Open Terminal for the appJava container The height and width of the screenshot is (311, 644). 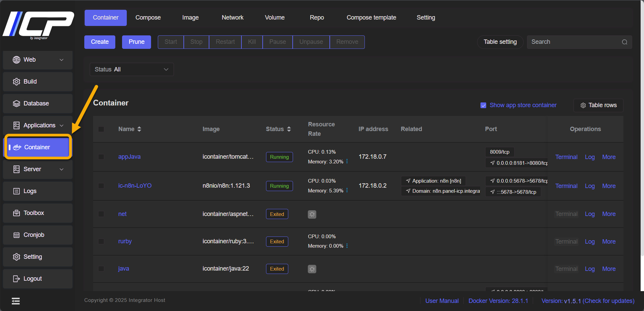(x=566, y=157)
